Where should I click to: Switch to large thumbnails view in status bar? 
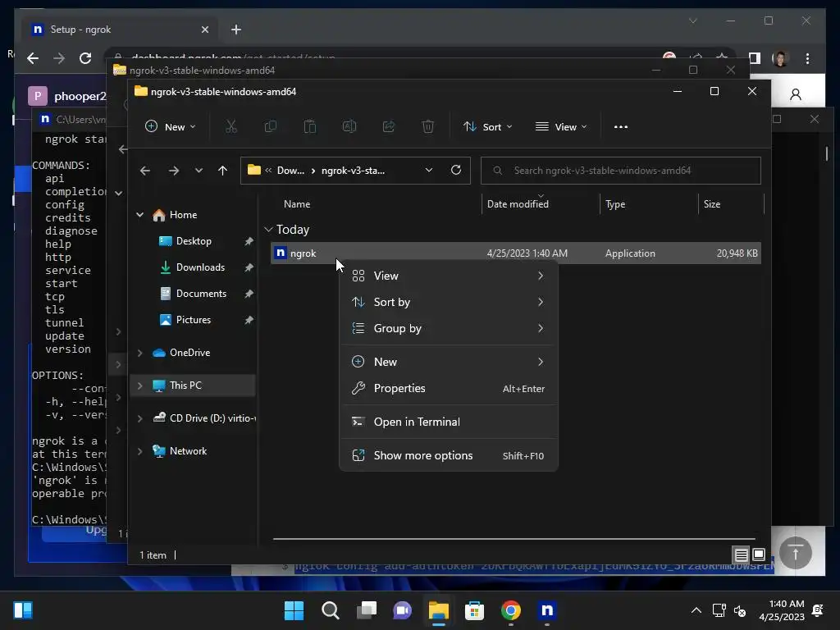(759, 555)
